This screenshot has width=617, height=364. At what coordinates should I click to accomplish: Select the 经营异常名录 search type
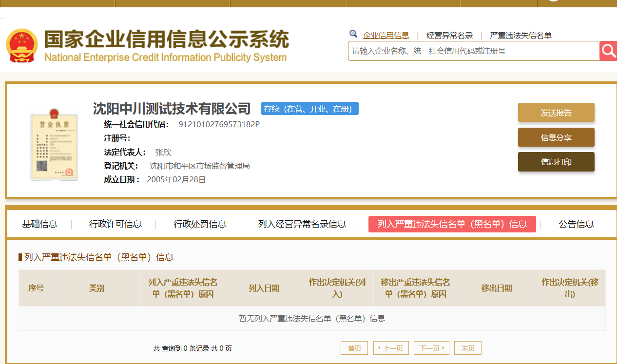pos(449,35)
